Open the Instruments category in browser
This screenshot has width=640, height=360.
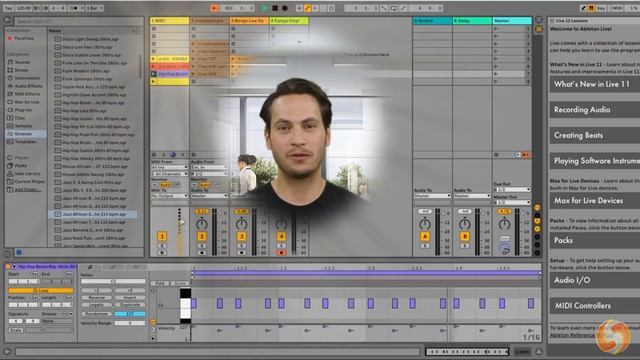pos(24,78)
